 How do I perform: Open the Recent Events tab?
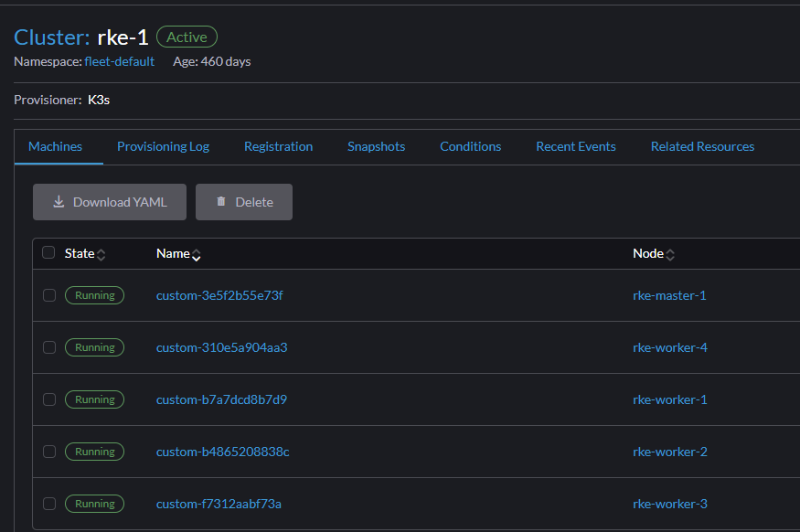click(575, 146)
